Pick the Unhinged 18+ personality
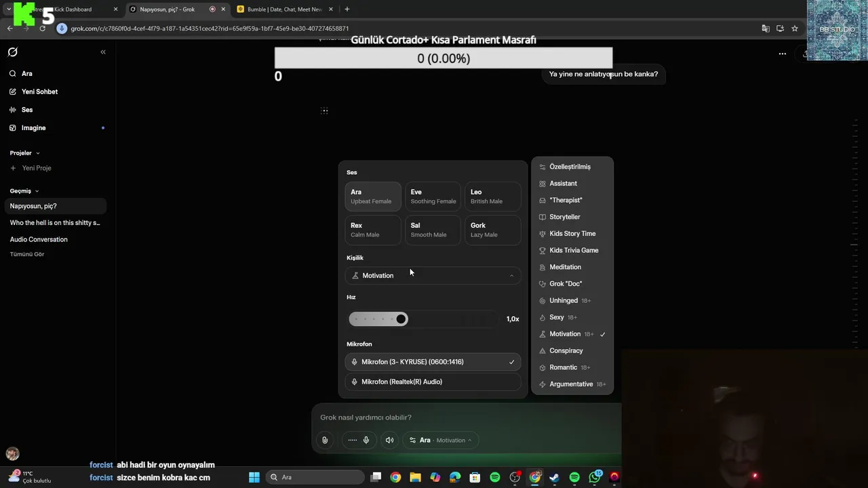 tap(572, 300)
